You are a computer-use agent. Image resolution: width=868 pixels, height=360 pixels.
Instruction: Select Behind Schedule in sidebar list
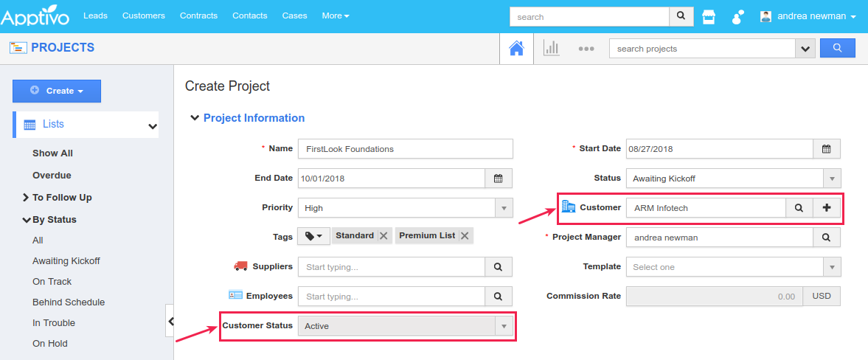69,302
